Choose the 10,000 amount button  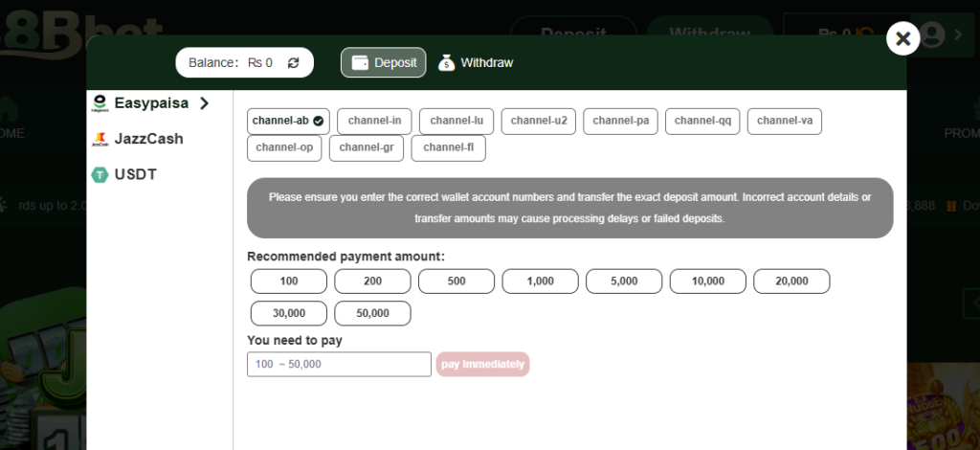pos(707,281)
